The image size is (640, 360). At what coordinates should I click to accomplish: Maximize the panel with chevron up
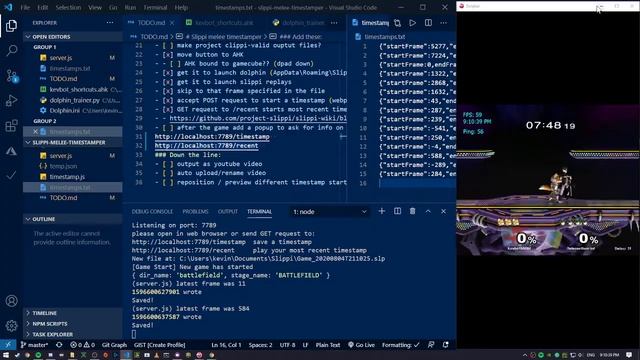(428, 211)
